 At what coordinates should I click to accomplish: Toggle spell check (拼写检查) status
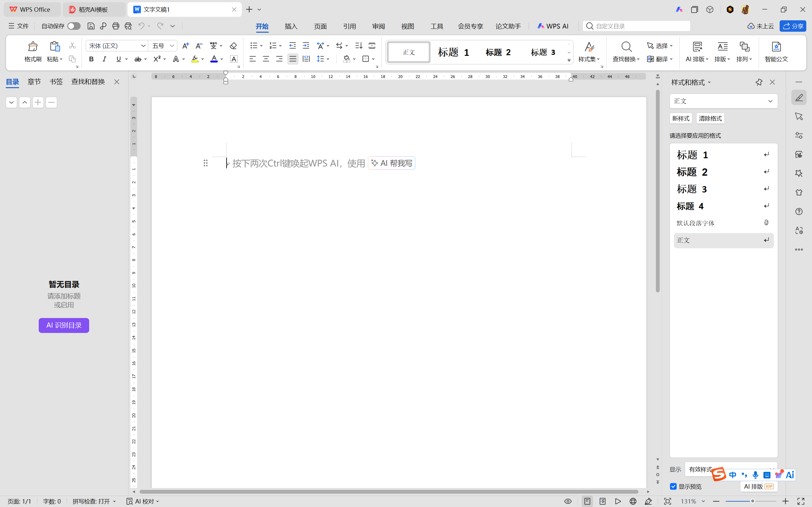94,501
